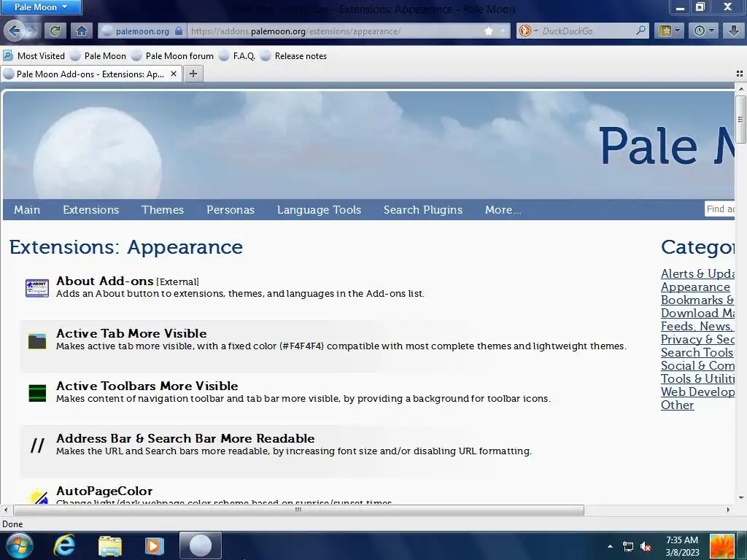The height and width of the screenshot is (560, 747).
Task: Open the About Add-ons extension icon
Action: [36, 288]
